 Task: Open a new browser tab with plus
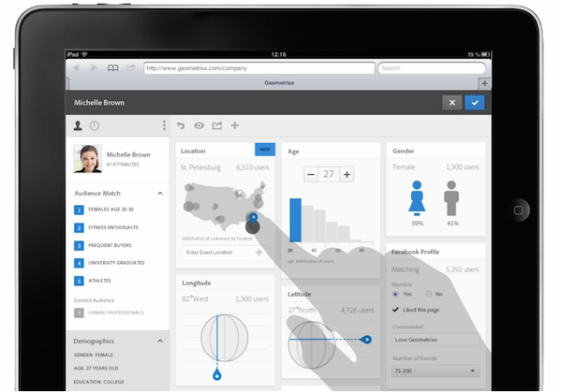(x=484, y=83)
